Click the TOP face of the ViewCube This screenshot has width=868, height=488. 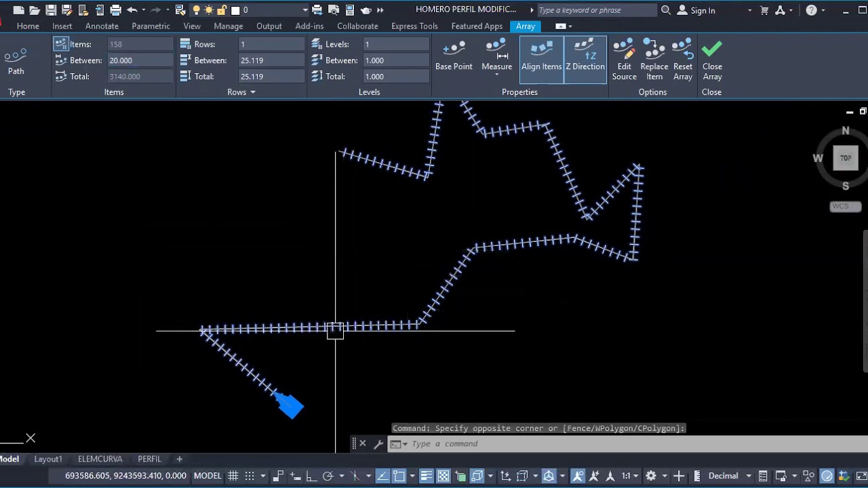846,158
